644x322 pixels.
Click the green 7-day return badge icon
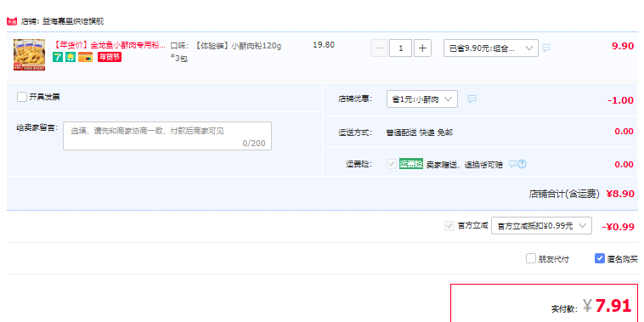58,58
